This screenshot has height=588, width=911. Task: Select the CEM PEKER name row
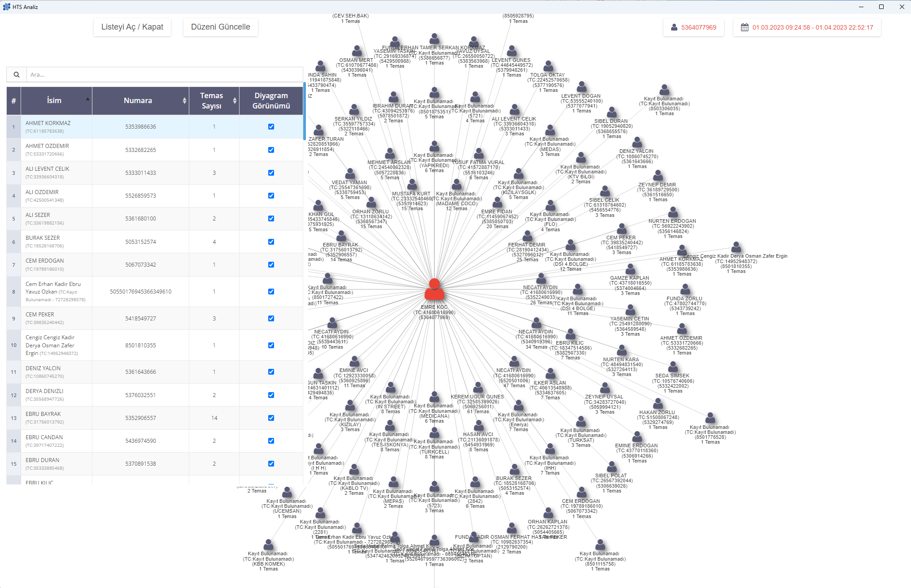57,318
